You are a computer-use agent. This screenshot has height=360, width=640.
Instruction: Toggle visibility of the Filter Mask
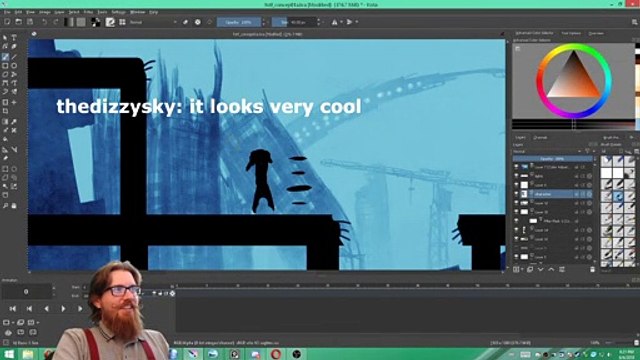tap(516, 221)
